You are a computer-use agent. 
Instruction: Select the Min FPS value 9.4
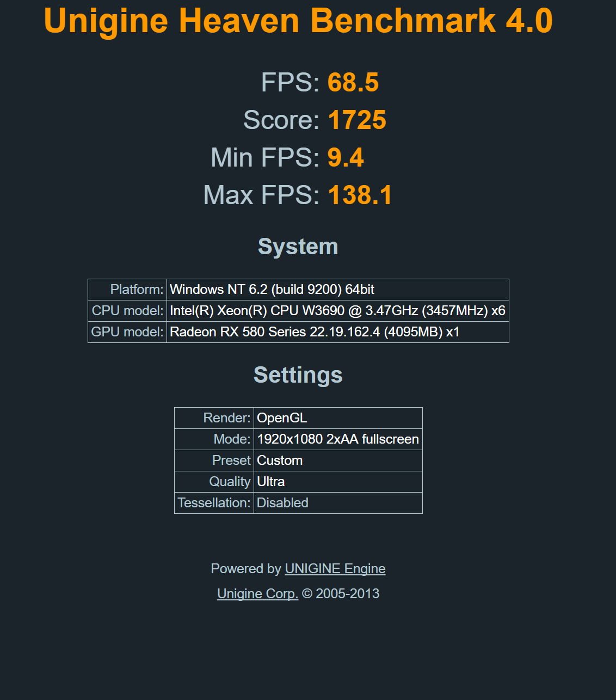pyautogui.click(x=346, y=158)
